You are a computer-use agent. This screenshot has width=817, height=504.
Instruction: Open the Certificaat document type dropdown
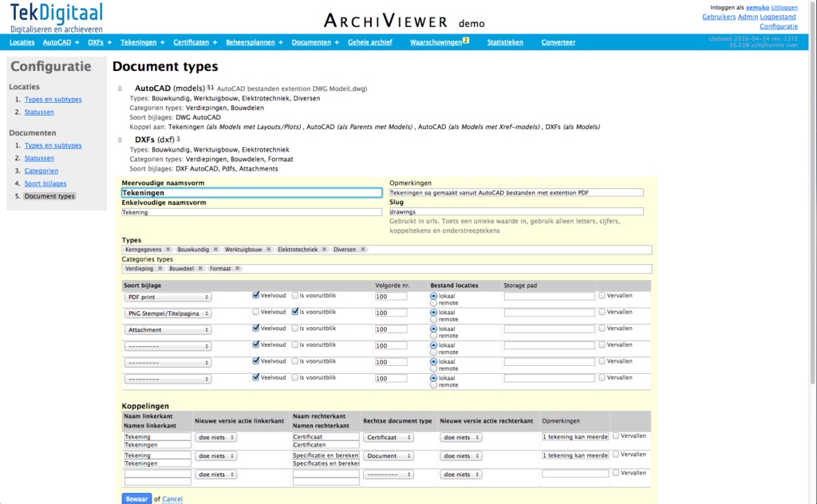pyautogui.click(x=389, y=437)
